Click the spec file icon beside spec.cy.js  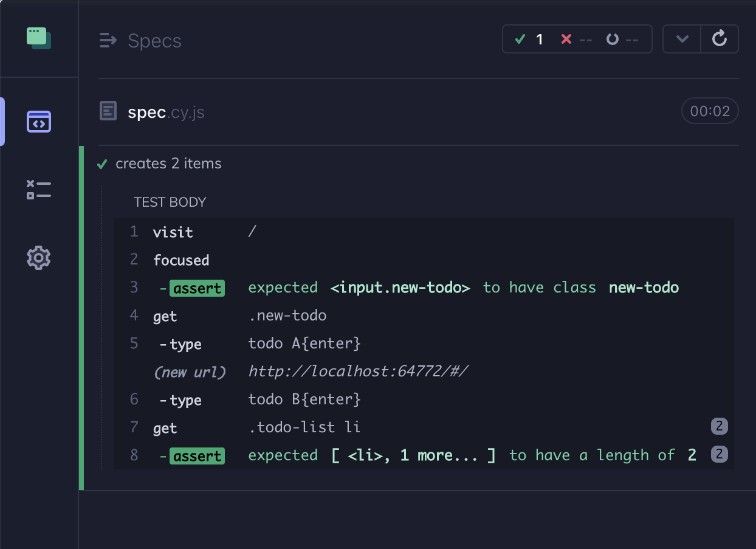coord(108,111)
